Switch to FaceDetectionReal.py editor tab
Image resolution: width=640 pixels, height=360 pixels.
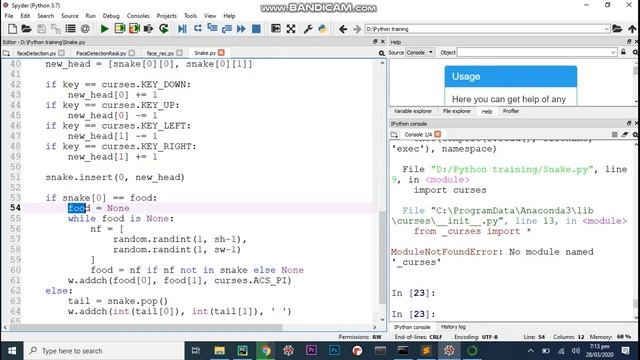tap(101, 53)
